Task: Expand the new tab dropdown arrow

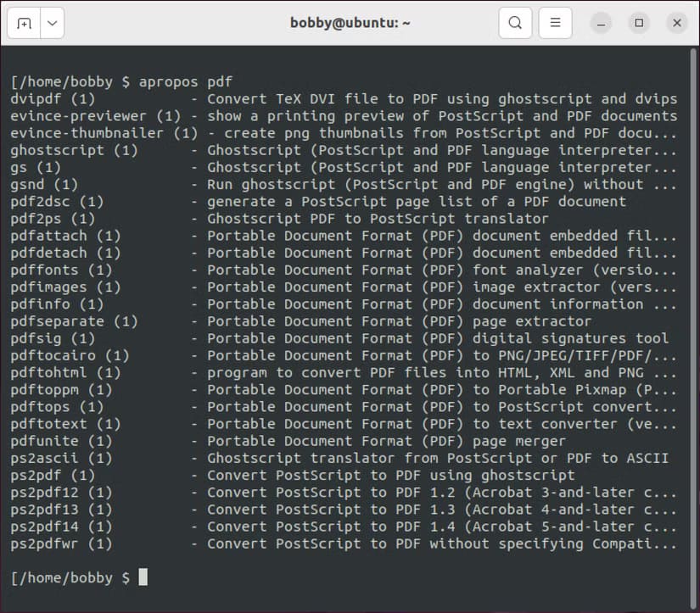Action: (x=53, y=23)
